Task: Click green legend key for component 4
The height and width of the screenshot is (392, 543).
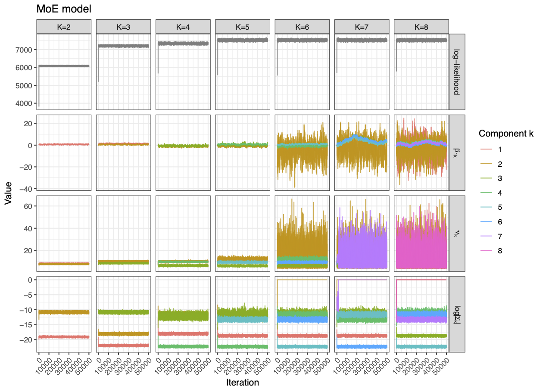Action: tap(486, 193)
